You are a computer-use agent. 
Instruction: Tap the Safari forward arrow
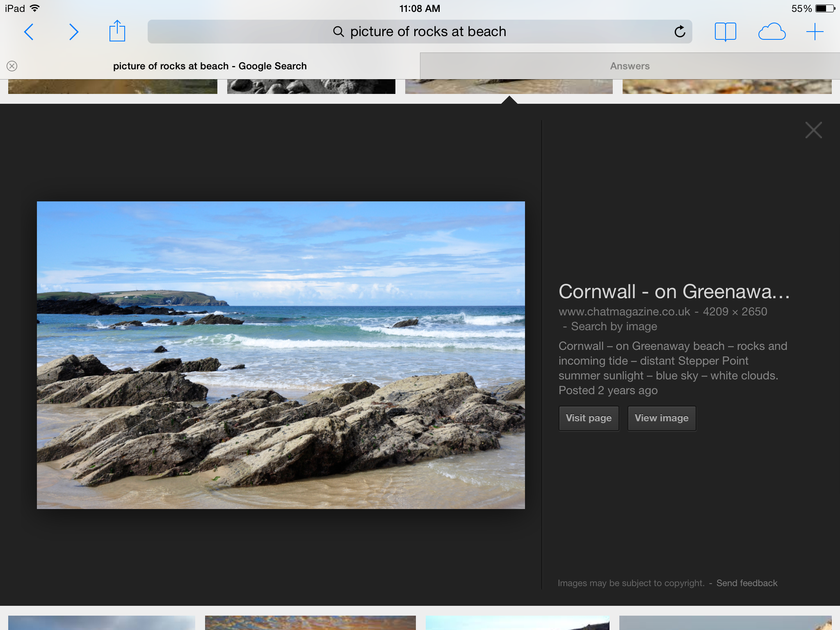pyautogui.click(x=73, y=32)
